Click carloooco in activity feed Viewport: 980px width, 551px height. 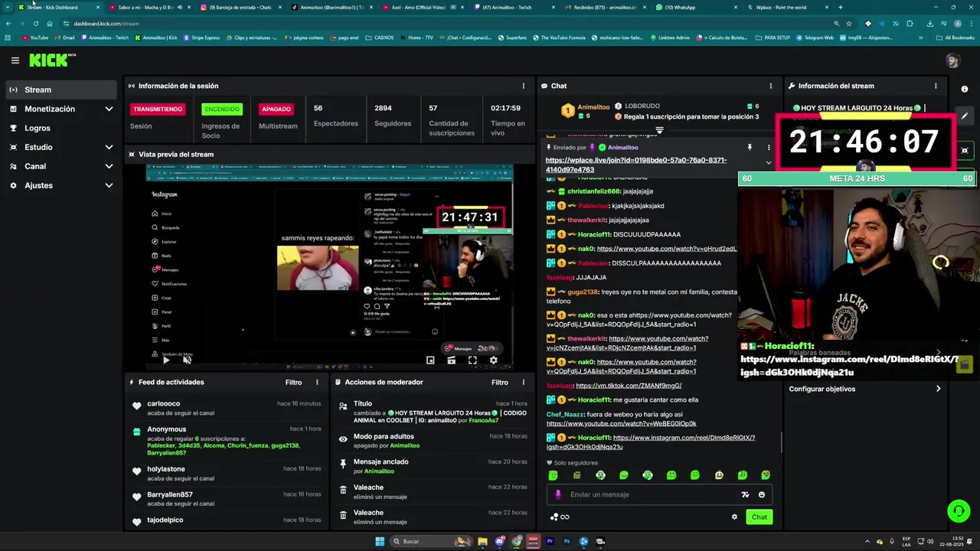164,403
